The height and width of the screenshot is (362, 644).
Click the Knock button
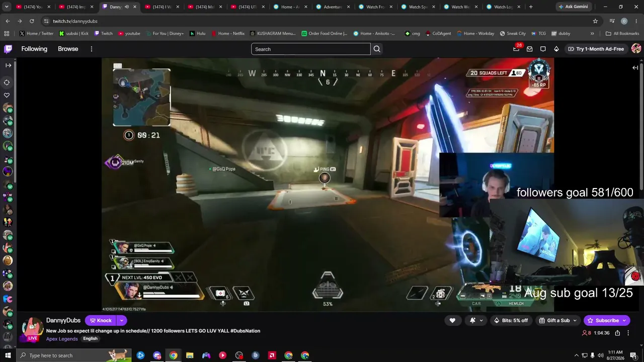pos(101,320)
